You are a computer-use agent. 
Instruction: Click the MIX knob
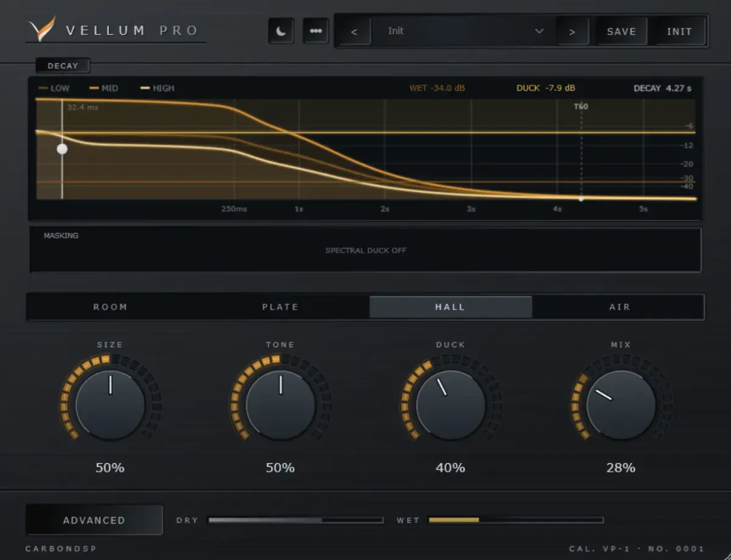621,405
